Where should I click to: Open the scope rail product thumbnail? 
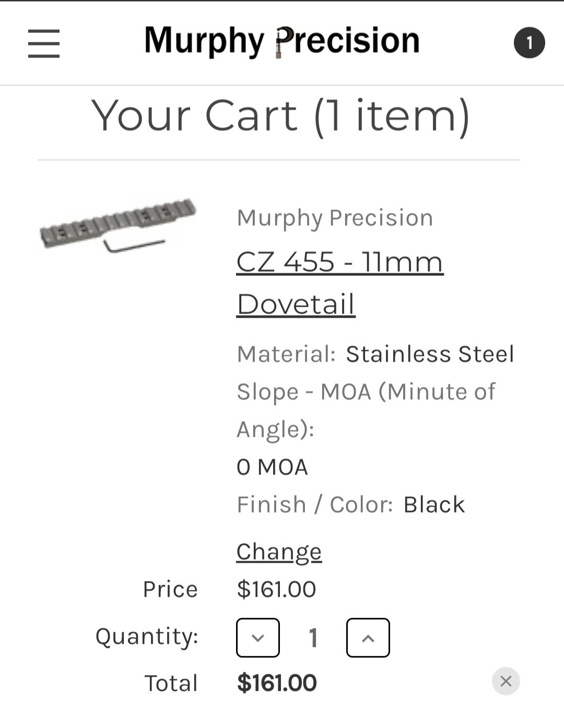pyautogui.click(x=118, y=225)
